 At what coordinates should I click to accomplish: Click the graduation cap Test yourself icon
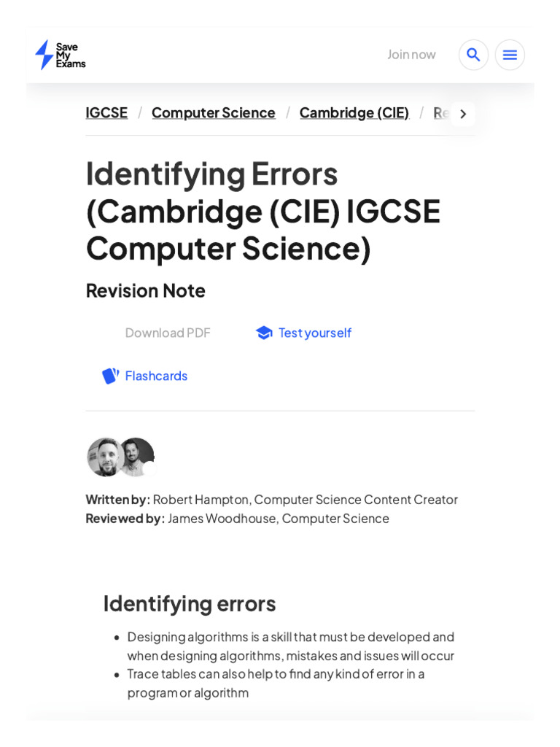pyautogui.click(x=264, y=333)
